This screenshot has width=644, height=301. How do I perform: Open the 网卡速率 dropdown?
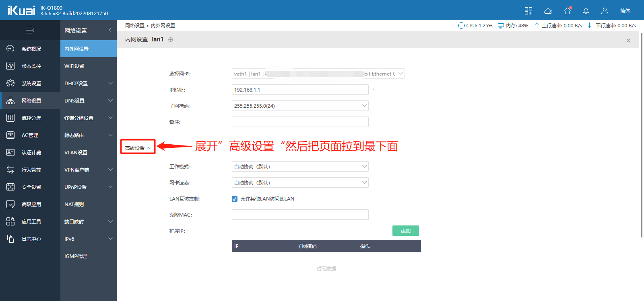tap(300, 182)
